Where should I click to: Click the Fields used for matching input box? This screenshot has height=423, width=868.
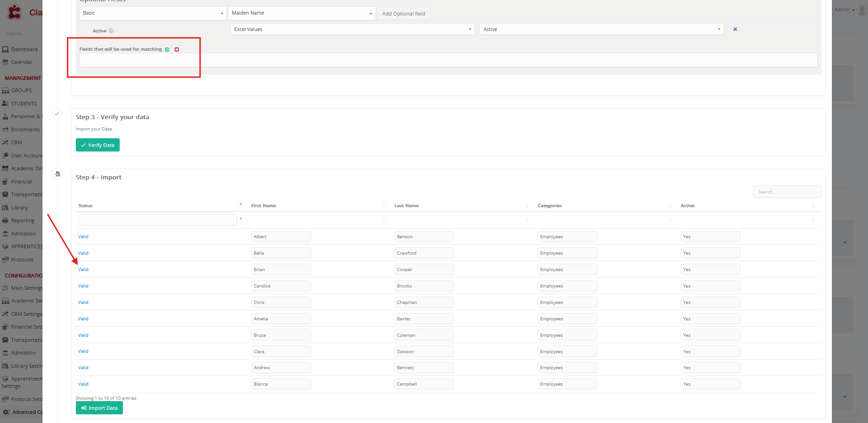pyautogui.click(x=448, y=60)
